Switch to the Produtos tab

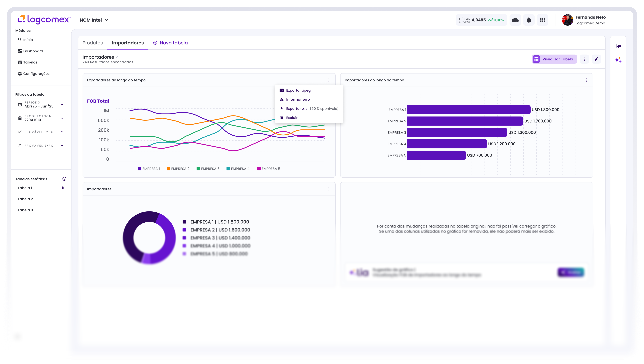(93, 43)
